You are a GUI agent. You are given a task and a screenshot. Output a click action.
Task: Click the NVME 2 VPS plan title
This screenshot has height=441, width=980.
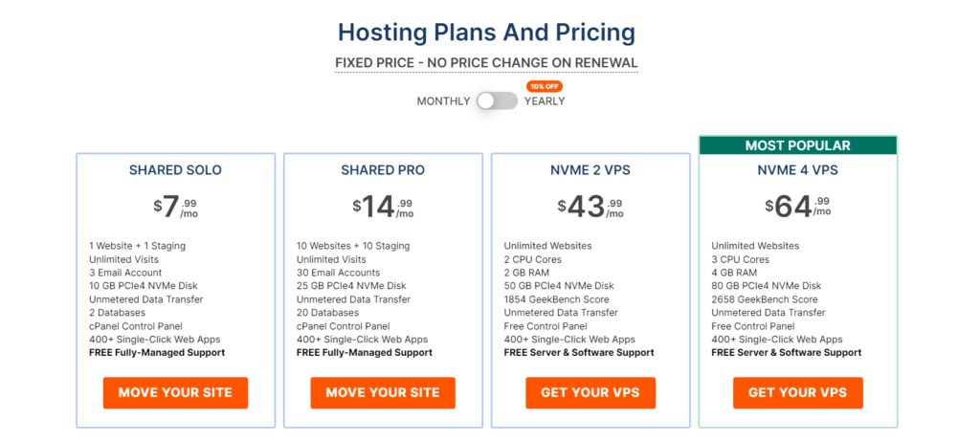pyautogui.click(x=590, y=170)
